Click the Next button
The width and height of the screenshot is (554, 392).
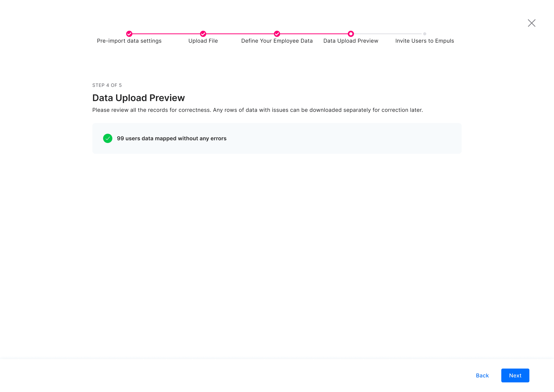[515, 375]
